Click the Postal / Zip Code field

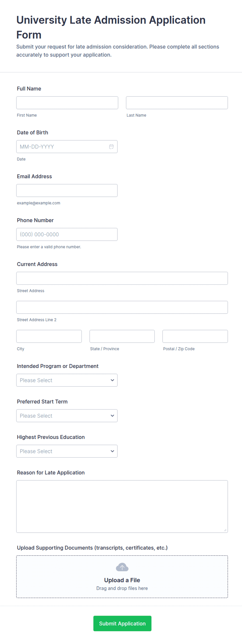(x=195, y=336)
